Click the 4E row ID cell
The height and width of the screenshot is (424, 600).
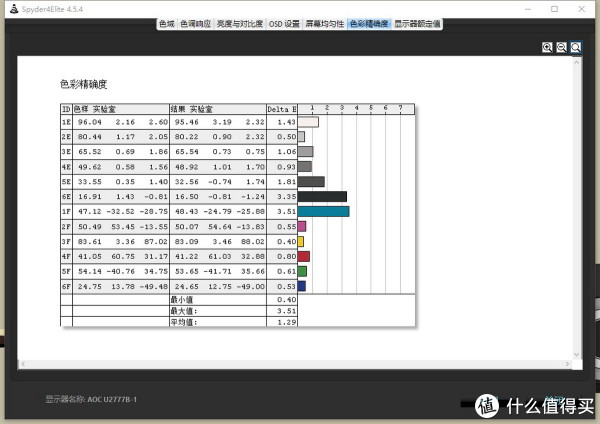(66, 167)
